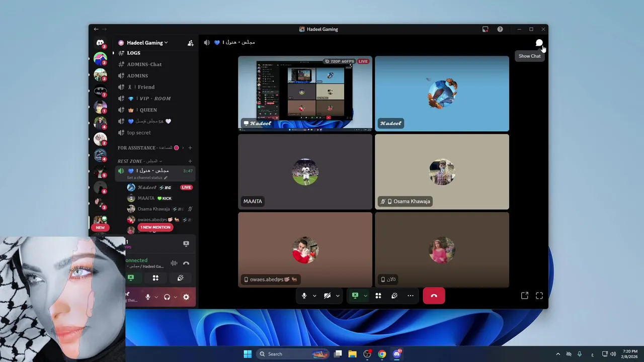Open system tray volume control

click(613, 354)
